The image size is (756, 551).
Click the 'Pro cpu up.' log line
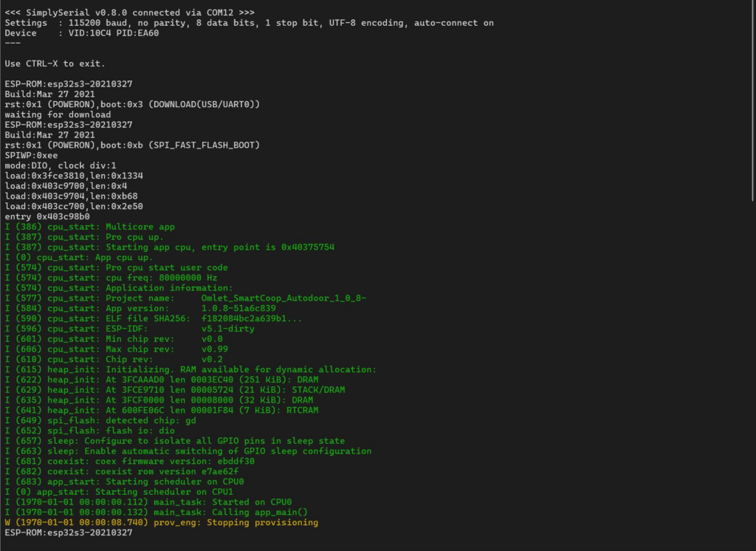(84, 237)
